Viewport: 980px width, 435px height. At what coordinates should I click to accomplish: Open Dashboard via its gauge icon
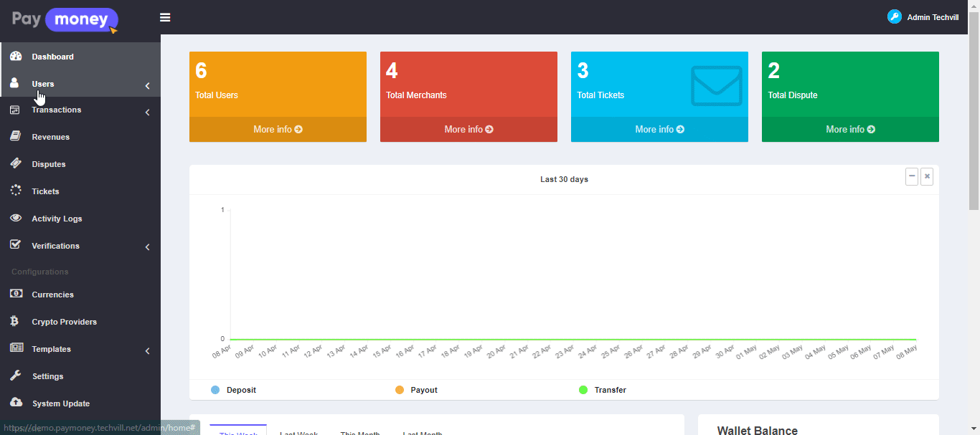coord(16,57)
